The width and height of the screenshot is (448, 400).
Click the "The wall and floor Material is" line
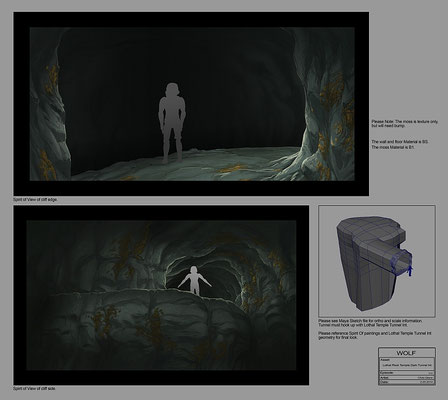(x=400, y=142)
